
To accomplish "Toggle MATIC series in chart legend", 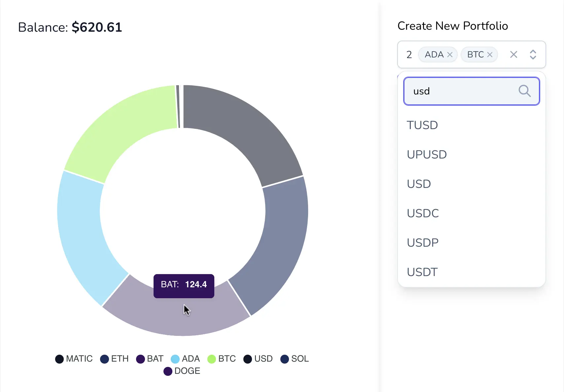I will click(74, 359).
